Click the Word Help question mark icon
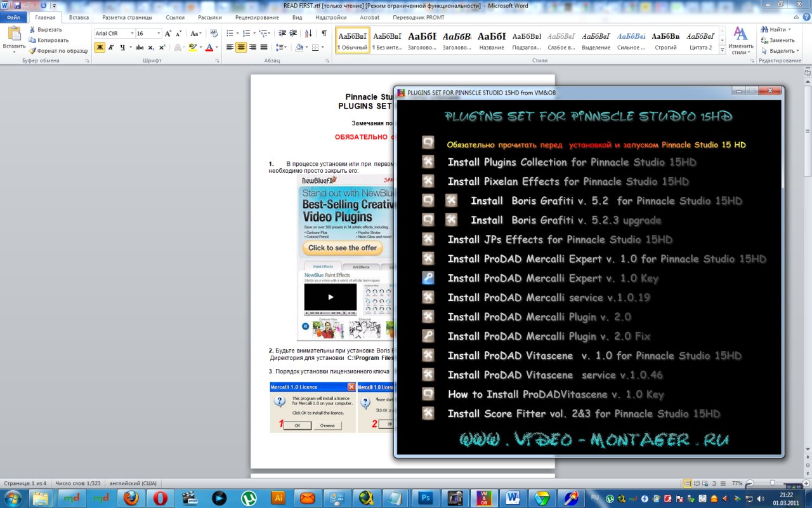Image resolution: width=812 pixels, height=508 pixels. (x=806, y=18)
